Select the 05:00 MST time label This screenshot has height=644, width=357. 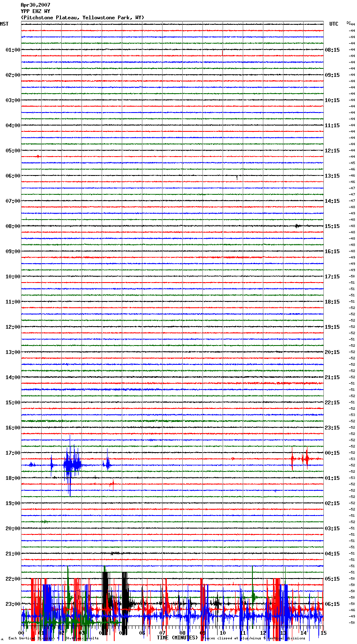pyautogui.click(x=13, y=151)
